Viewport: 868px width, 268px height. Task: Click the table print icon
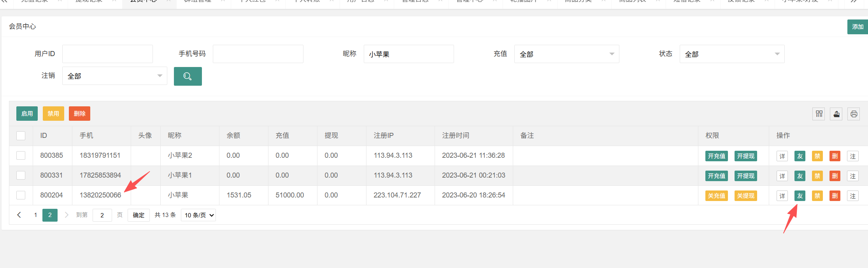coord(854,114)
